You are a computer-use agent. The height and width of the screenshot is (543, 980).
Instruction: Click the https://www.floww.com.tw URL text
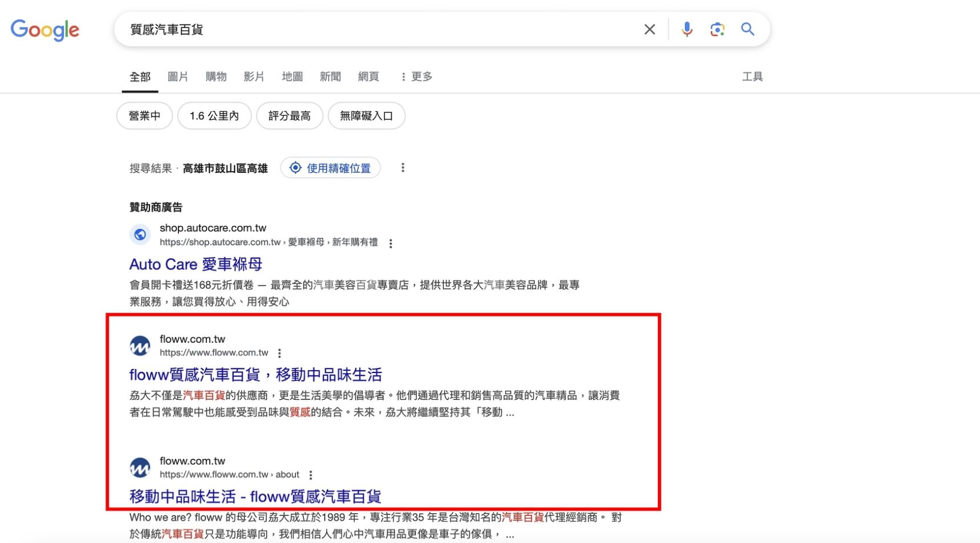(x=214, y=352)
